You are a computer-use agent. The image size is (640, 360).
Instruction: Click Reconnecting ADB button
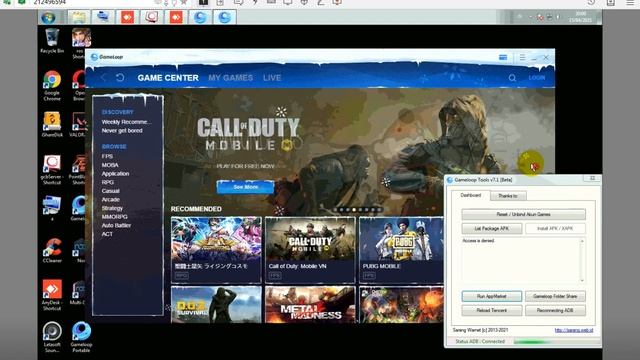point(555,311)
